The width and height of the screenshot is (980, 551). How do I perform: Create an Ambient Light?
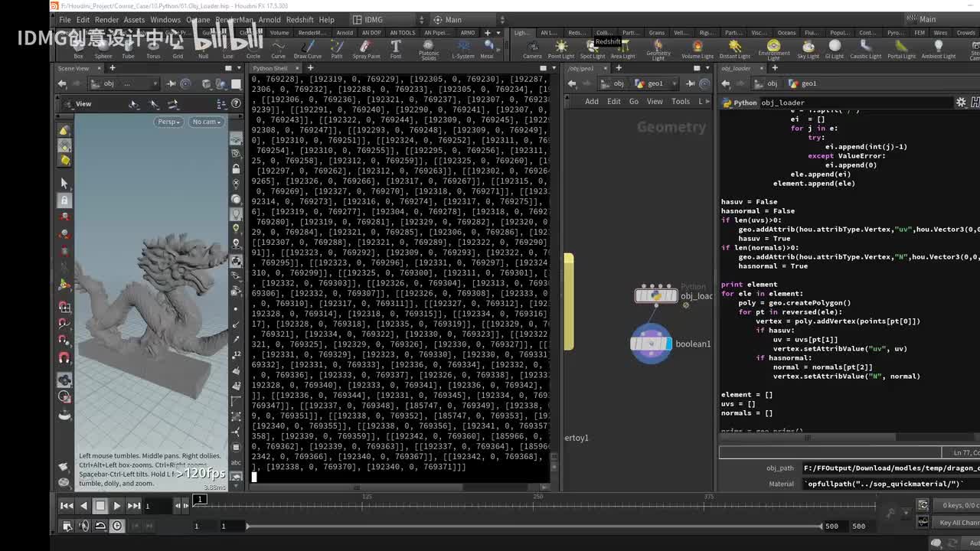coord(939,48)
